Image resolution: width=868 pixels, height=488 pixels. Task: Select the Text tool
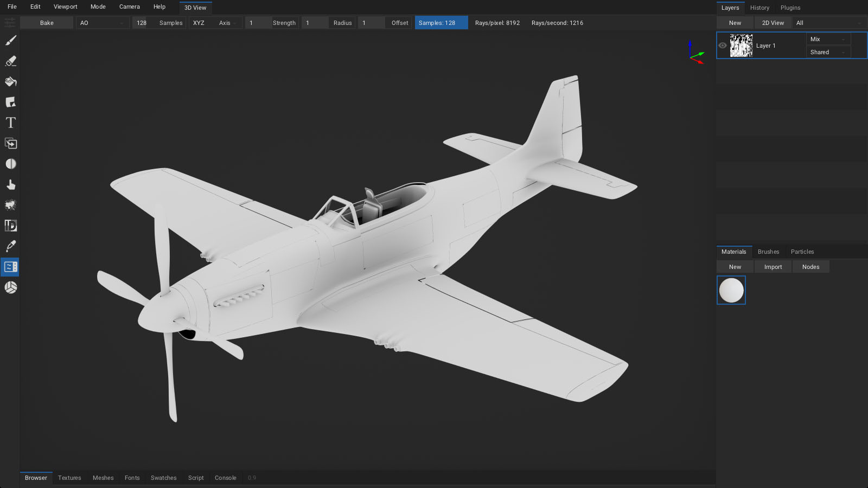10,123
